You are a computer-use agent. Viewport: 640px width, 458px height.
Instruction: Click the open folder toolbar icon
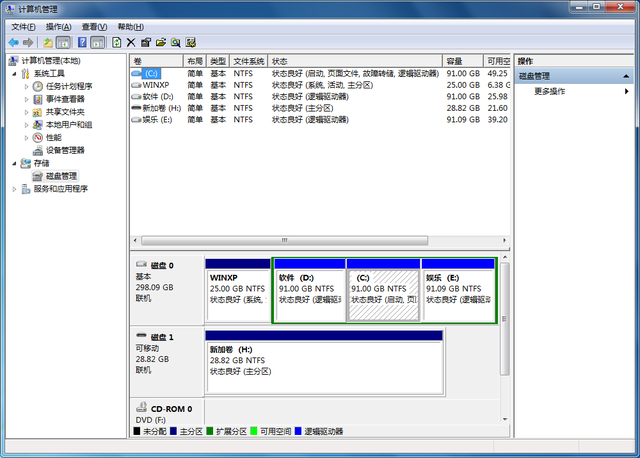160,43
